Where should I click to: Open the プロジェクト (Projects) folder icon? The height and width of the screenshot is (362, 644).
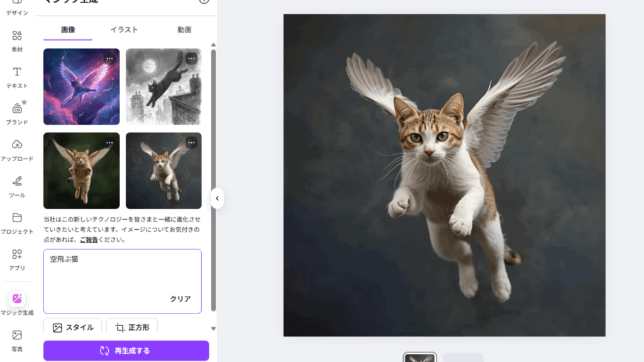[x=17, y=218]
